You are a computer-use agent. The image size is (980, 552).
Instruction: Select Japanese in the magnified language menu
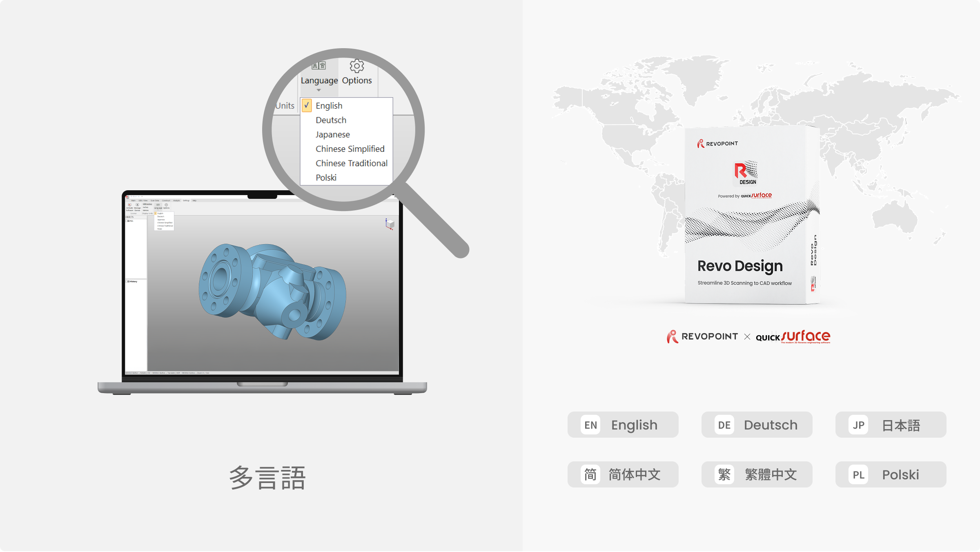click(x=332, y=134)
